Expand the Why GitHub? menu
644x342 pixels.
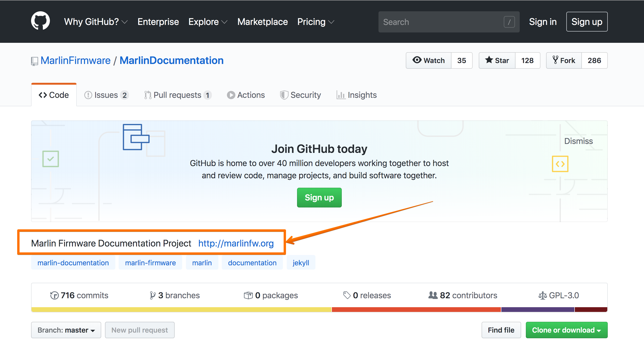tap(96, 22)
